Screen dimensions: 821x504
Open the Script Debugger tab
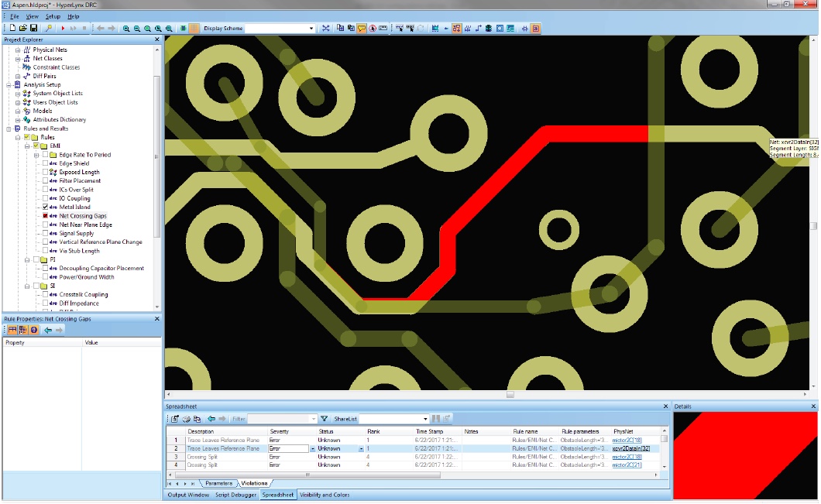[235, 495]
